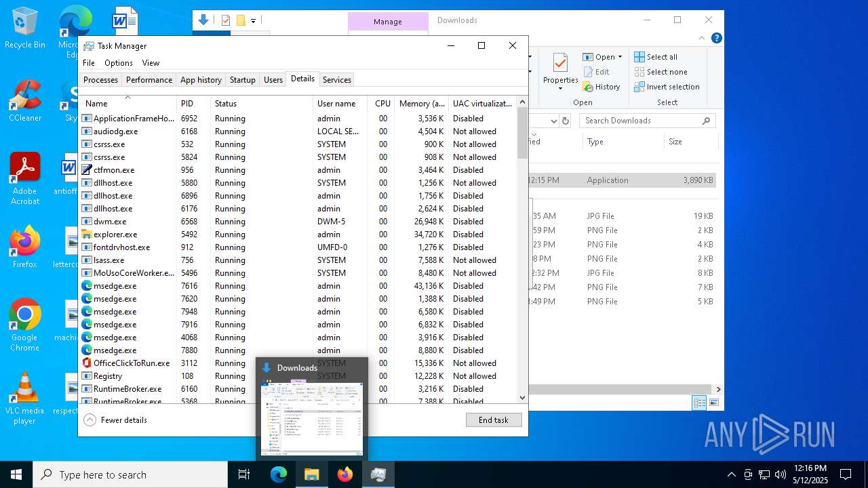868x488 pixels.
Task: Click the clock showing 12:16 PM
Action: [x=810, y=468]
